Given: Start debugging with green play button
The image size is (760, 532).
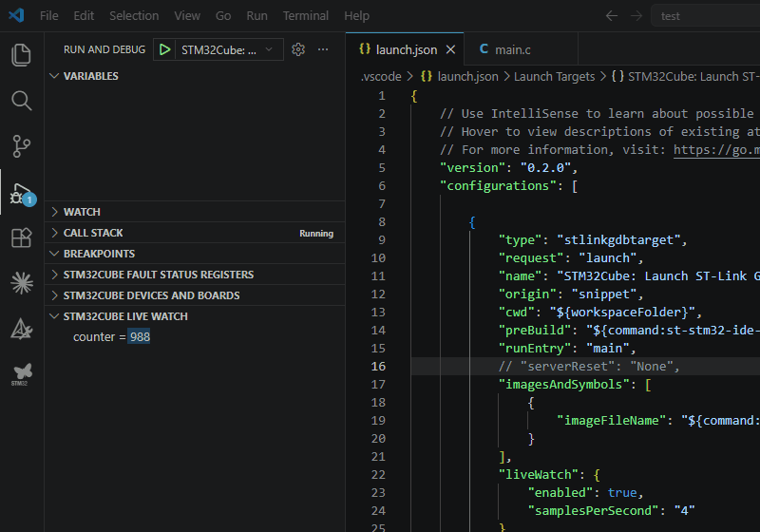Looking at the screenshot, I should point(164,49).
